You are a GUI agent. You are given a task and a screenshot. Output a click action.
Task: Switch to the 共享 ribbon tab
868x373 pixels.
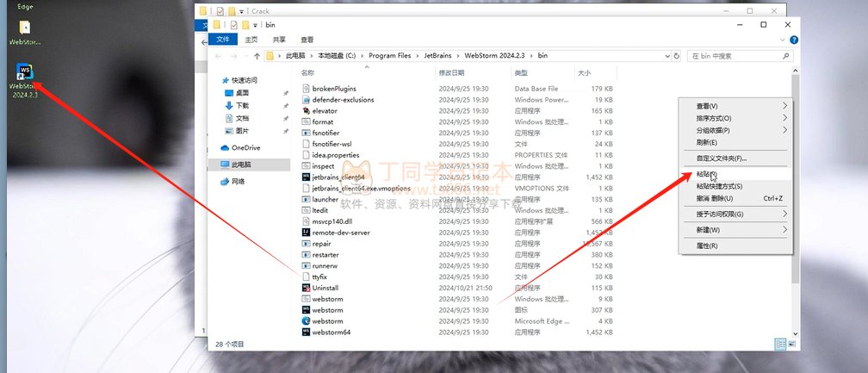point(279,40)
